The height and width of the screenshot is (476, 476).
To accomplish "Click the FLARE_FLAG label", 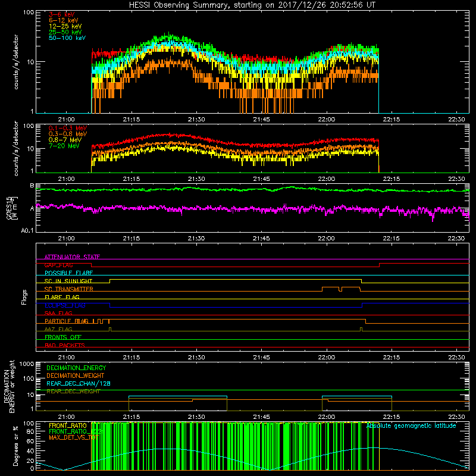I will pos(62,297).
